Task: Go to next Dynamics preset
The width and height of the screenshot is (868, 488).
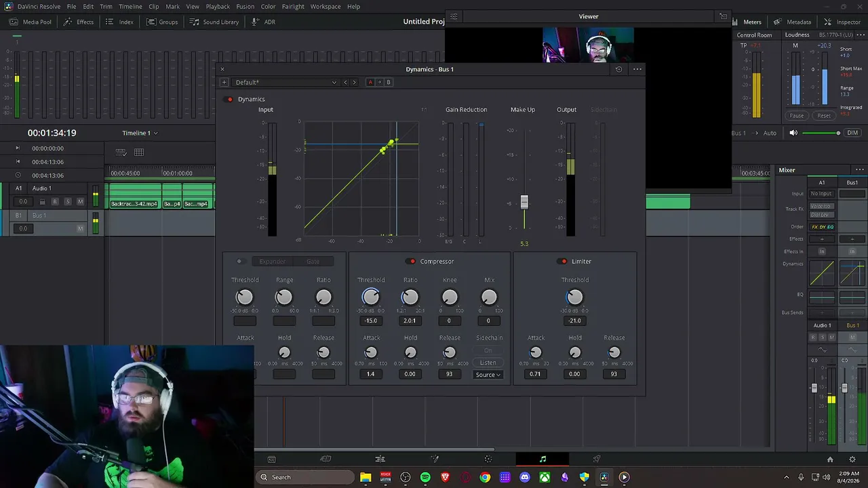Action: tap(354, 82)
